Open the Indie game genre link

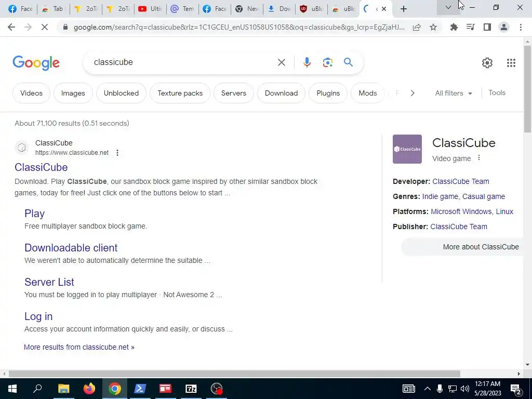pyautogui.click(x=441, y=196)
